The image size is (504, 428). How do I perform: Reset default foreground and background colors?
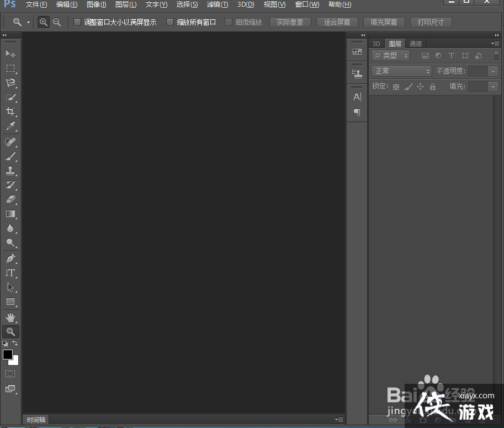[x=5, y=344]
